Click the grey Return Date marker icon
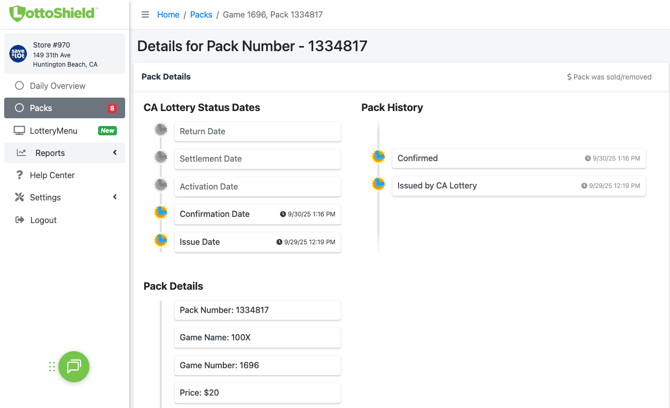Image resolution: width=670 pixels, height=408 pixels. tap(161, 130)
